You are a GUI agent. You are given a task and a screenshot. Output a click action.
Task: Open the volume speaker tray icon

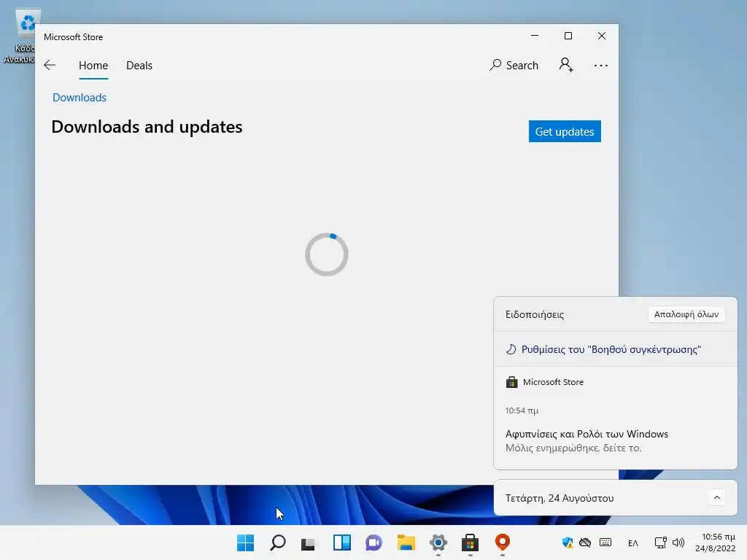click(678, 542)
